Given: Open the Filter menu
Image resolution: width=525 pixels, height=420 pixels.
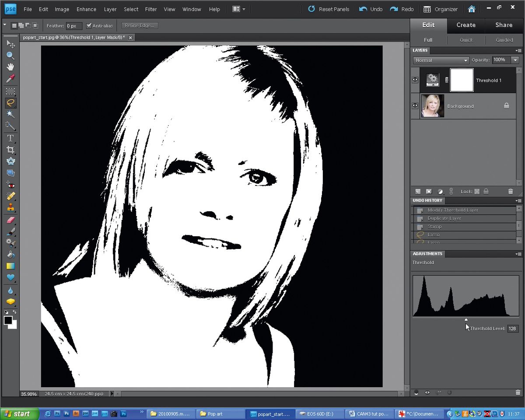Looking at the screenshot, I should point(150,9).
